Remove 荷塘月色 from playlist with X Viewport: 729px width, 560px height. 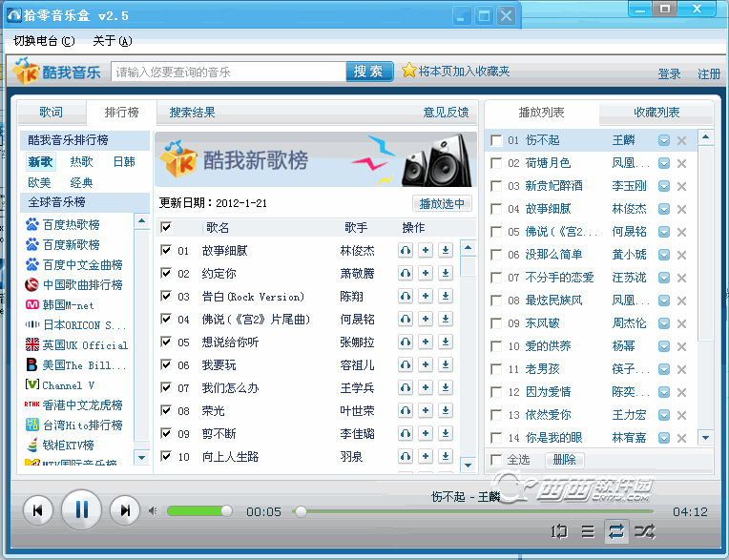pyautogui.click(x=681, y=163)
